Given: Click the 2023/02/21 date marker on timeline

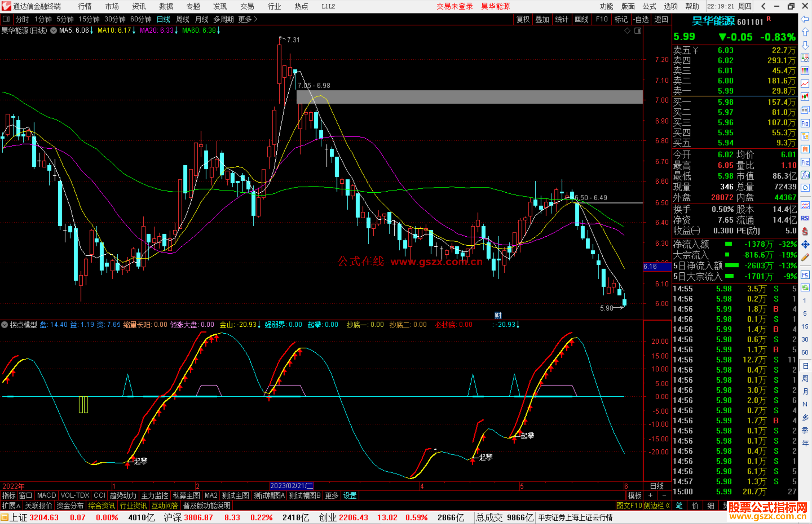Looking at the screenshot, I should coord(291,486).
